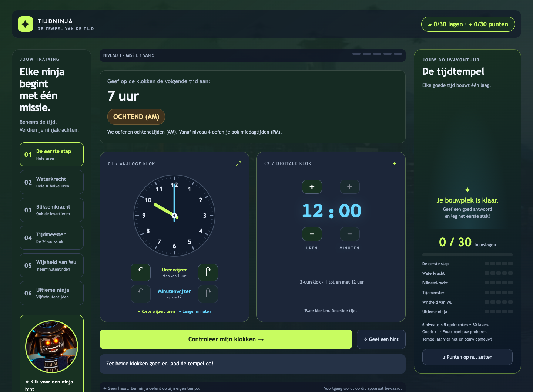The image size is (533, 392).
Task: Click the lagen and punten score badge
Action: click(x=468, y=24)
